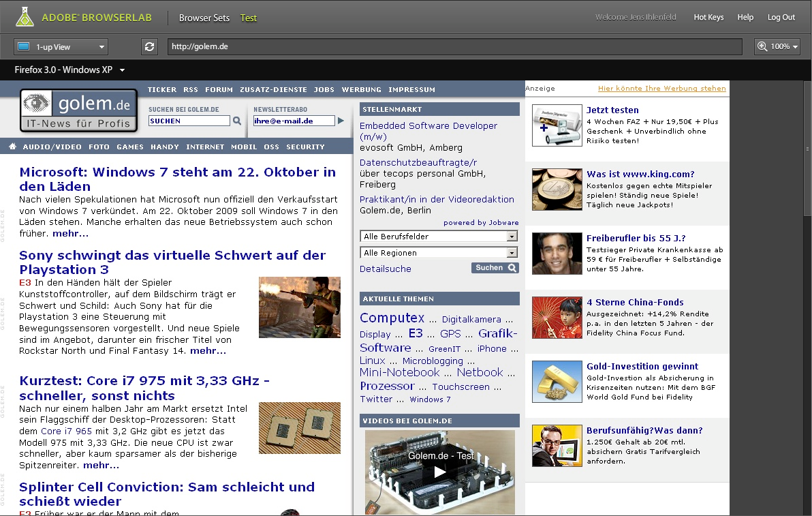The height and width of the screenshot is (516, 812).
Task: Open Hot Keys menu
Action: point(708,17)
